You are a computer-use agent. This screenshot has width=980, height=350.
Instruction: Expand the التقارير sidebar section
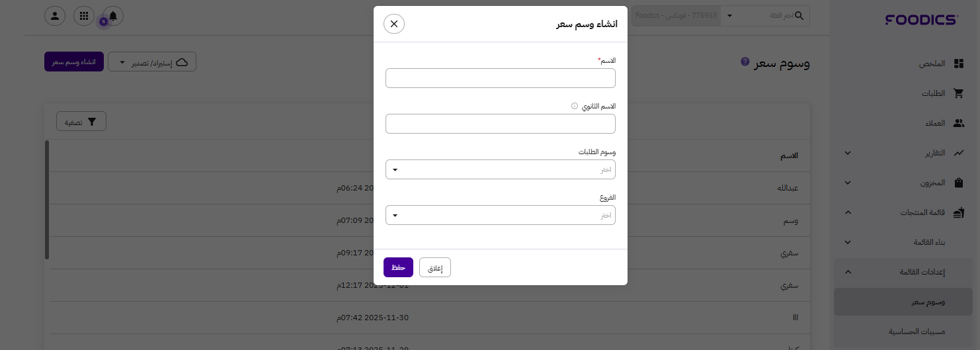(x=848, y=153)
